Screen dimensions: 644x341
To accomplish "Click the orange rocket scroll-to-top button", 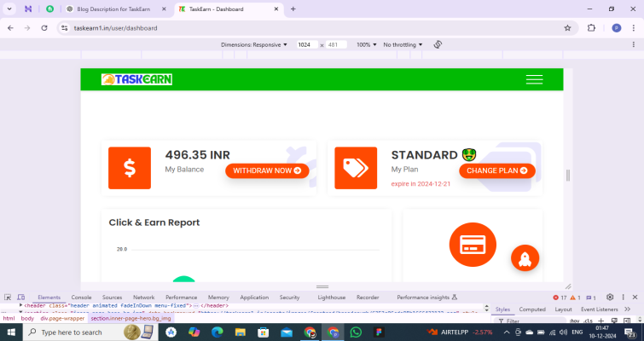I will pos(525,257).
